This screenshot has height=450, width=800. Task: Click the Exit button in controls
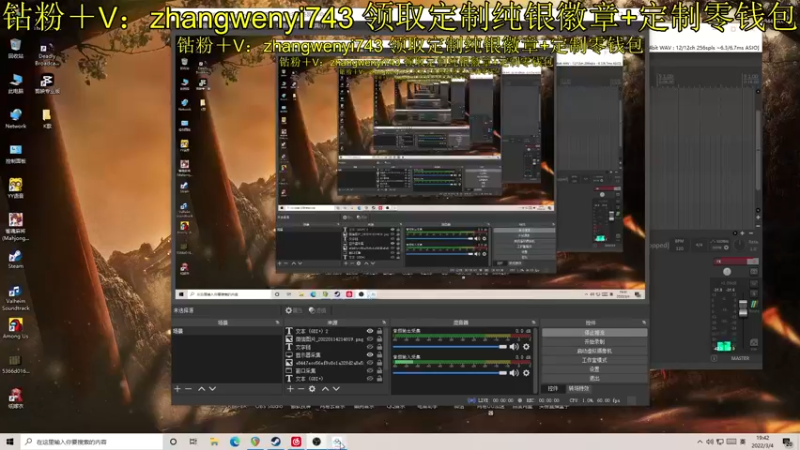[594, 378]
